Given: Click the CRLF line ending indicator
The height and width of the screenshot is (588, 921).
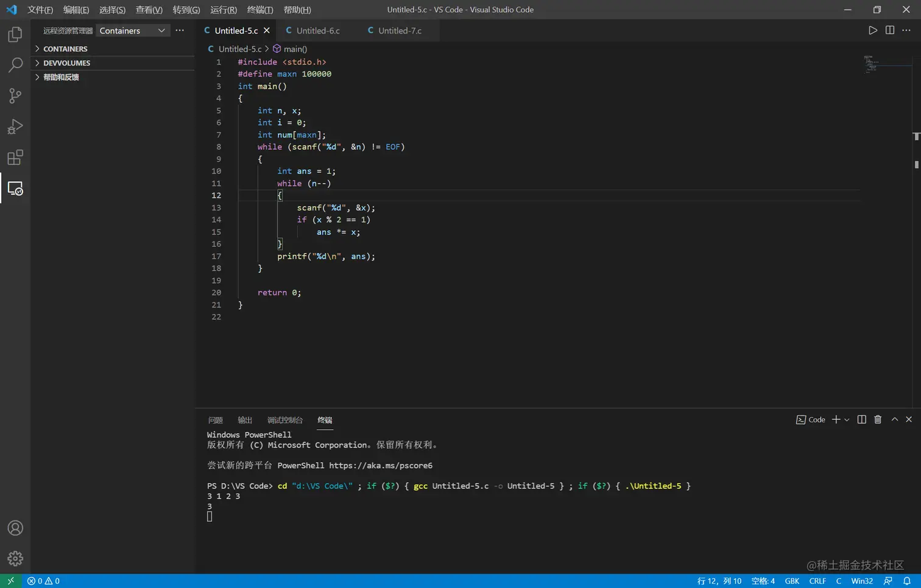Looking at the screenshot, I should click(817, 581).
